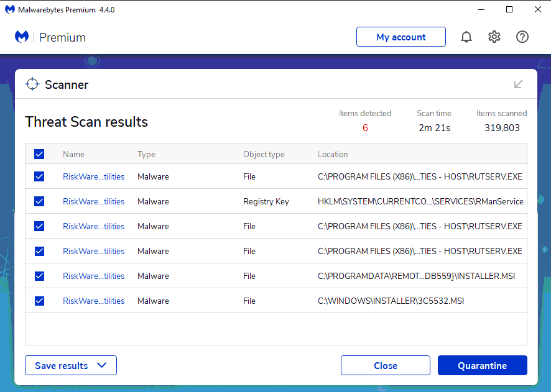This screenshot has width=551, height=392.
Task: Expand the Save results dropdown
Action: (x=70, y=365)
